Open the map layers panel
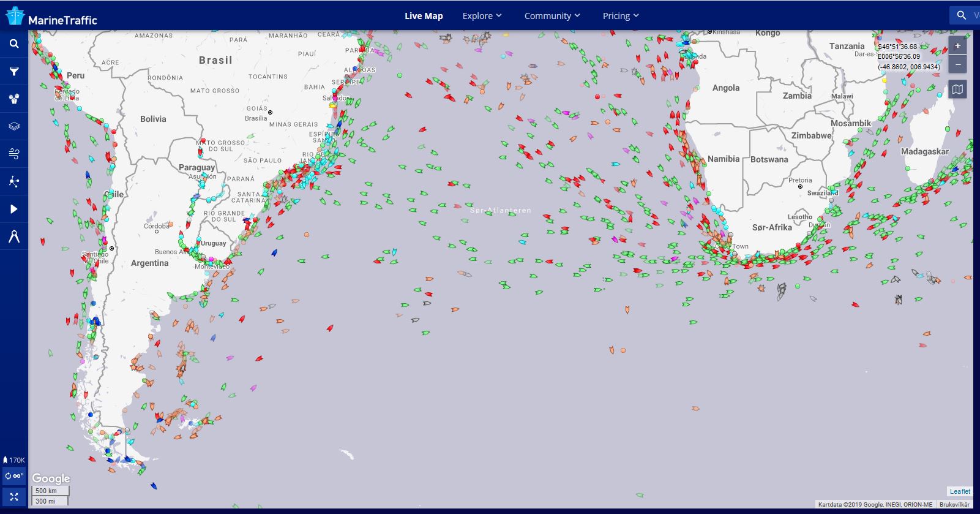Viewport: 980px width, 514px height. coord(14,126)
